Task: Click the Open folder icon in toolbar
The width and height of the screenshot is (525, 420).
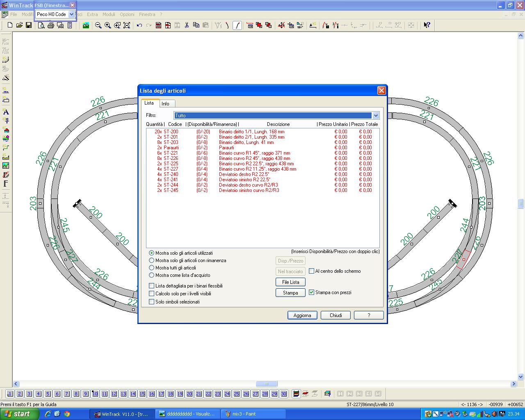Action: click(x=19, y=25)
